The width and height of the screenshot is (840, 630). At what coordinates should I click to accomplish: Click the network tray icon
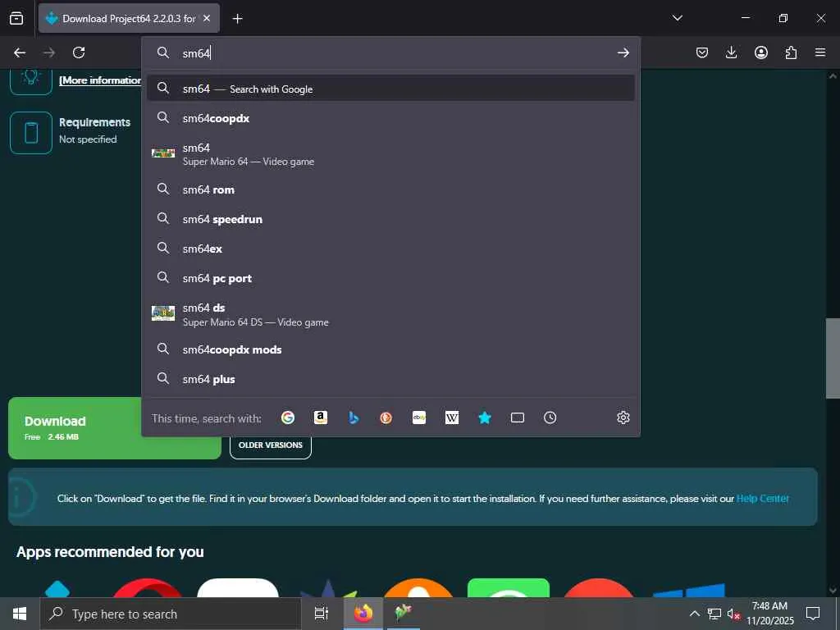714,614
